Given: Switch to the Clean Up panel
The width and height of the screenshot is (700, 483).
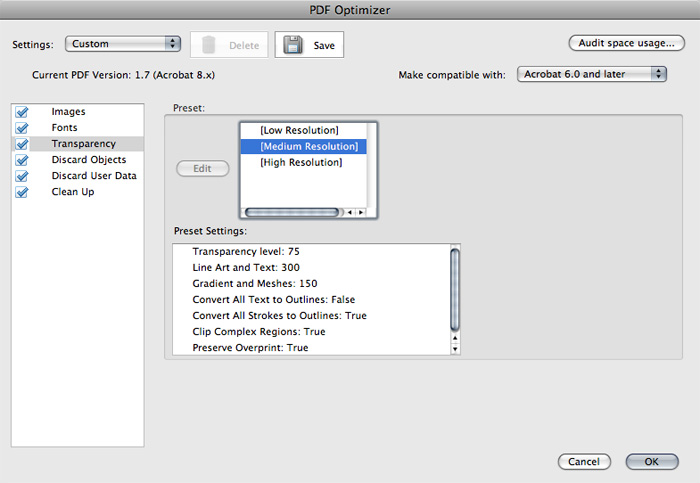Looking at the screenshot, I should point(73,192).
